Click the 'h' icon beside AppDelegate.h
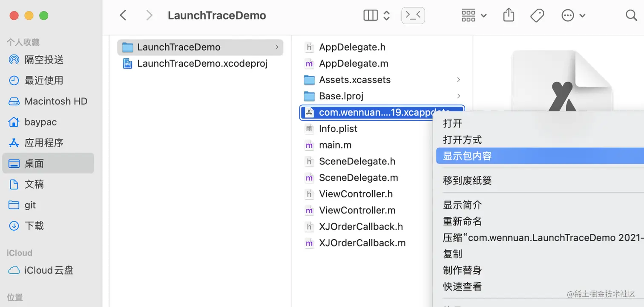 pyautogui.click(x=309, y=47)
